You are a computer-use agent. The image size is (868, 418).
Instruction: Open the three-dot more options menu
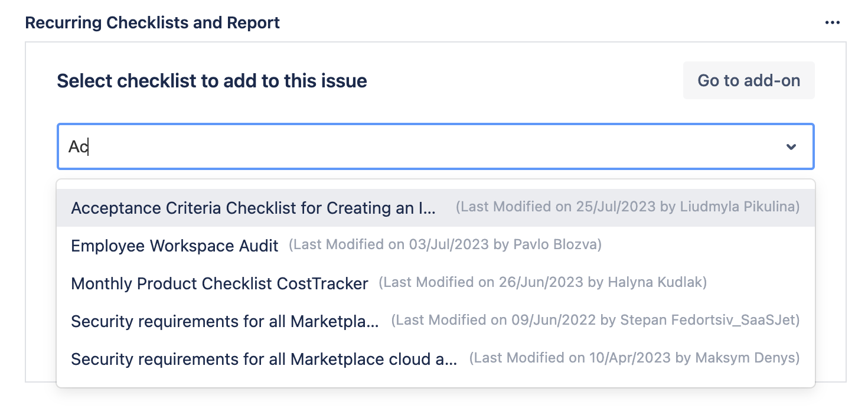832,23
